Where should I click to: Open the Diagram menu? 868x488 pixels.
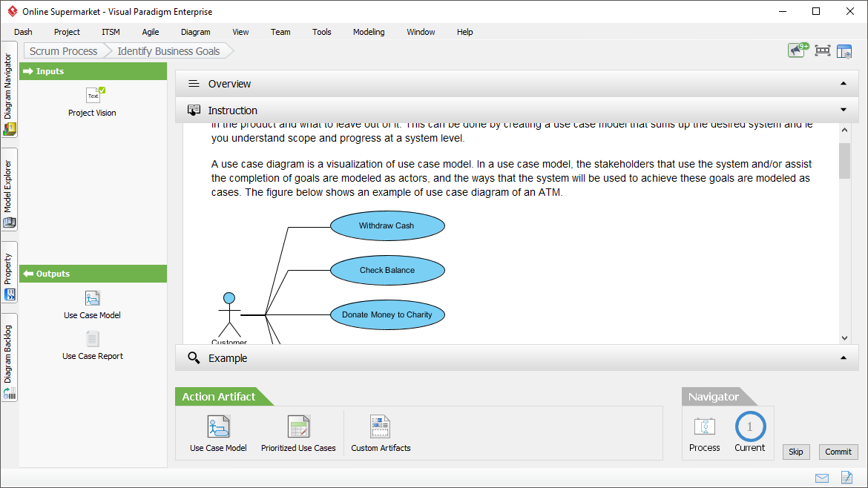(195, 32)
